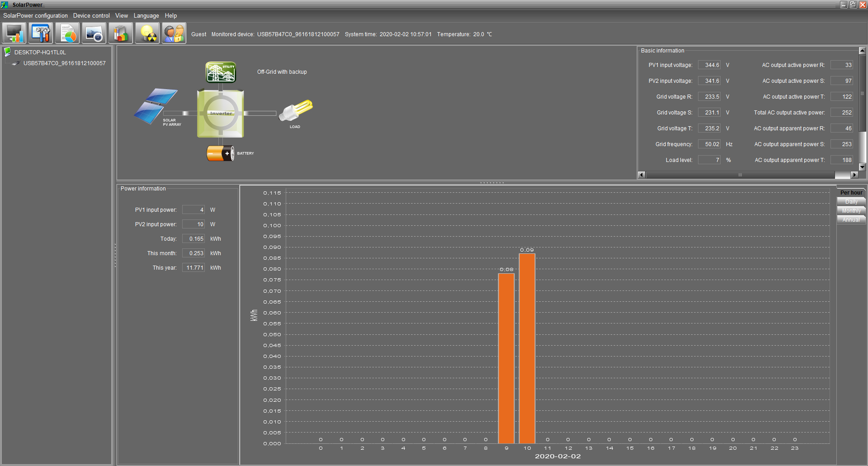Select the Per hour chart view
Image resolution: width=868 pixels, height=466 pixels.
coord(851,193)
